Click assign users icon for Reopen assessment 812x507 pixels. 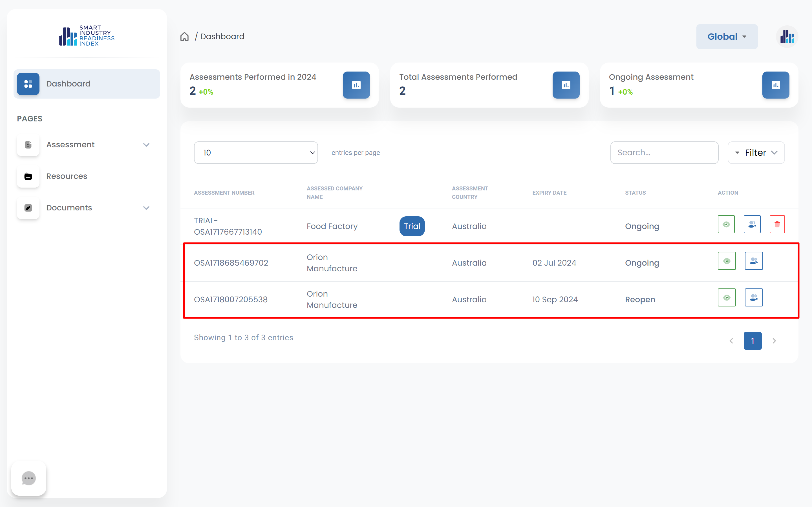(754, 297)
